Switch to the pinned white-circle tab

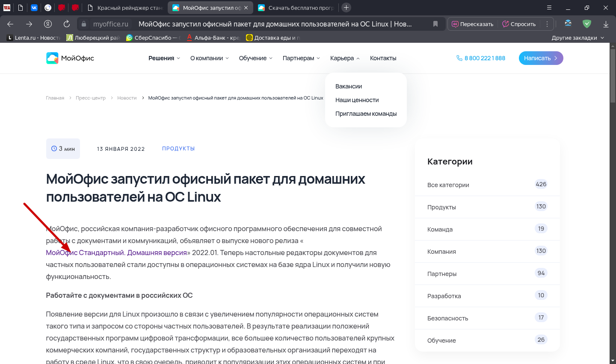point(48,8)
